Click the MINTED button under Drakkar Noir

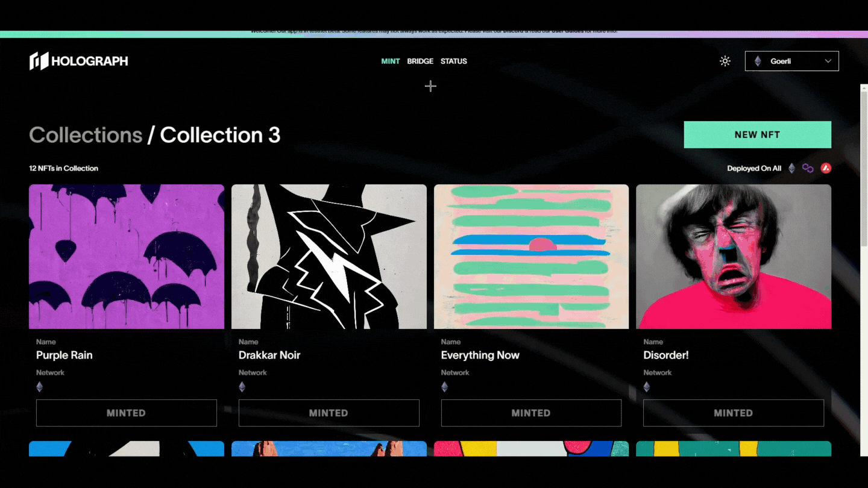[x=329, y=413]
